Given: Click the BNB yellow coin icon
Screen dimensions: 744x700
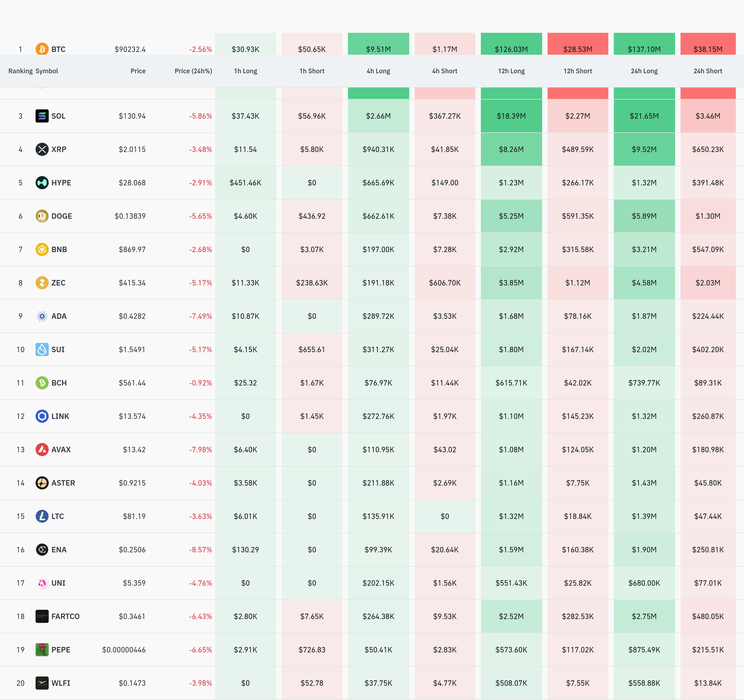Looking at the screenshot, I should [x=42, y=249].
